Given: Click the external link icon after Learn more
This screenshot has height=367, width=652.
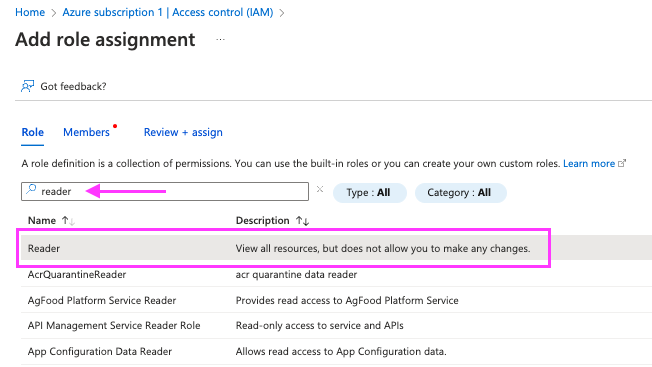Looking at the screenshot, I should click(622, 163).
